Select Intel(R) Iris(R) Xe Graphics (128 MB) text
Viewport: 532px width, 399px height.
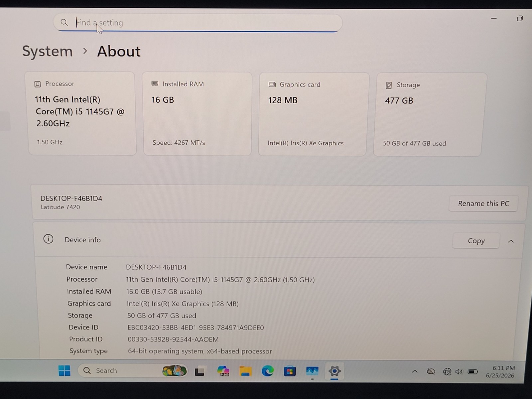(183, 304)
